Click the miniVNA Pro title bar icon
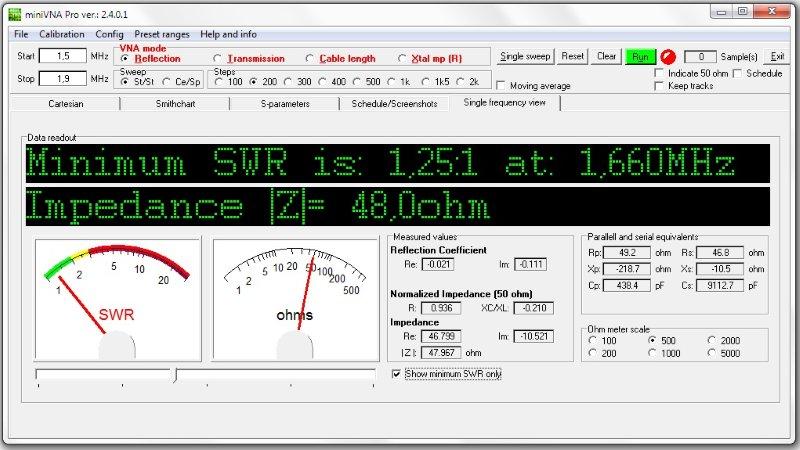This screenshot has height=450, width=800. point(13,12)
